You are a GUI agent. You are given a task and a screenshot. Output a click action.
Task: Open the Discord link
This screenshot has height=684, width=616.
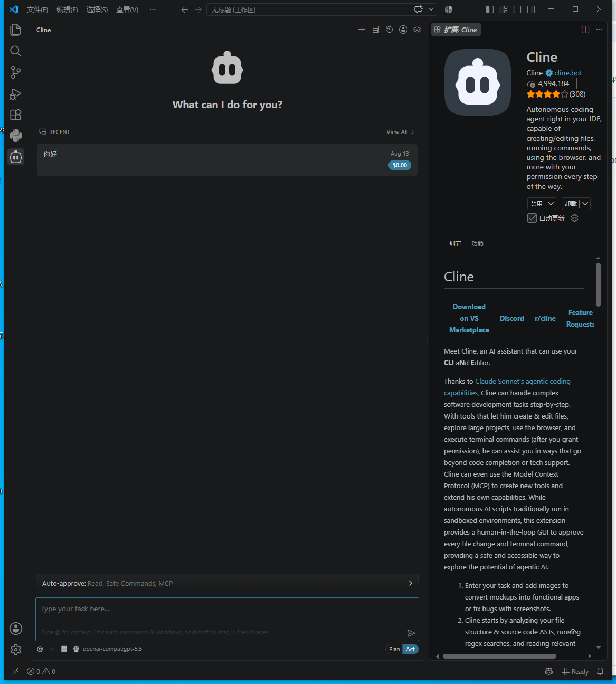pyautogui.click(x=512, y=318)
